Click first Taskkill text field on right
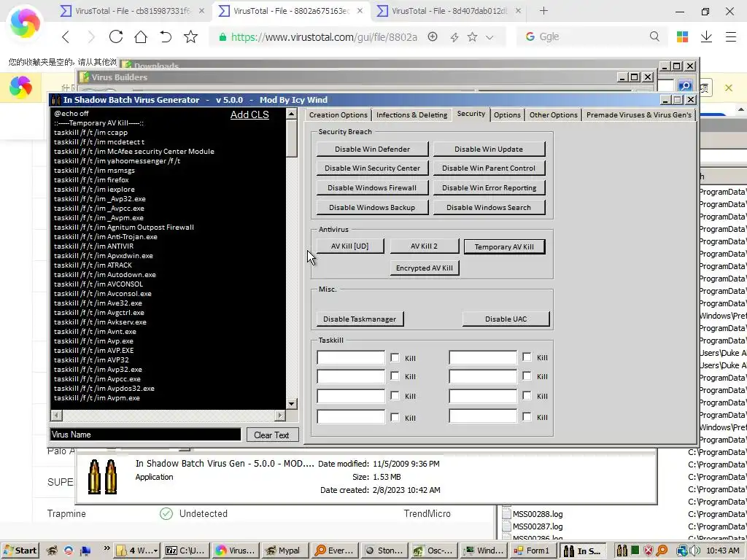 click(x=483, y=357)
